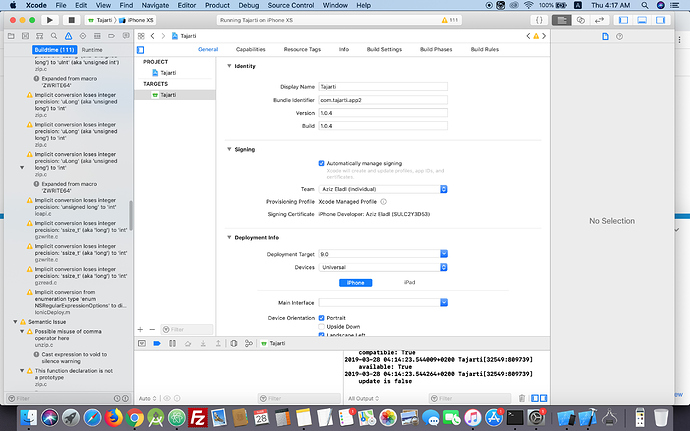Viewport: 690px width, 431px height.
Task: Uncheck the Portrait orientation checkbox
Action: pyautogui.click(x=321, y=318)
